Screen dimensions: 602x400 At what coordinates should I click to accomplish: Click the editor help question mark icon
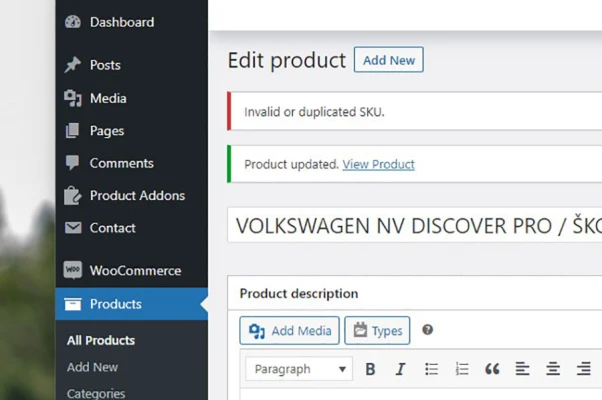point(427,330)
